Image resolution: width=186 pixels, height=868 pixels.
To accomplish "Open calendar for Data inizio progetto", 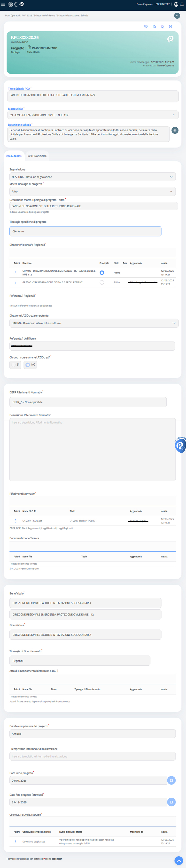I will (171, 780).
